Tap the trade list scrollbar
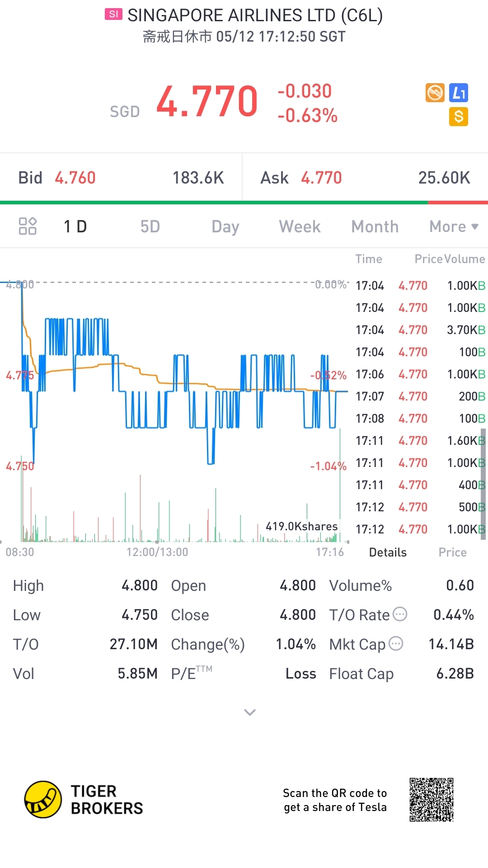This screenshot has height=868, width=488. (x=483, y=484)
